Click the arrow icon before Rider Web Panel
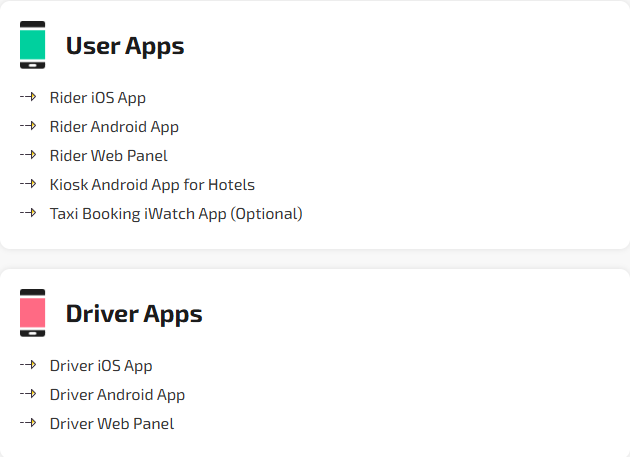This screenshot has width=630, height=457. 28,155
